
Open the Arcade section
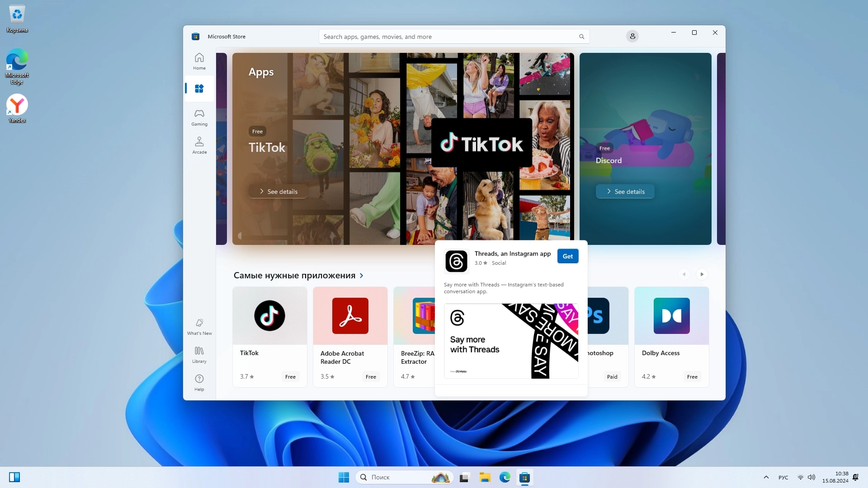click(x=199, y=145)
